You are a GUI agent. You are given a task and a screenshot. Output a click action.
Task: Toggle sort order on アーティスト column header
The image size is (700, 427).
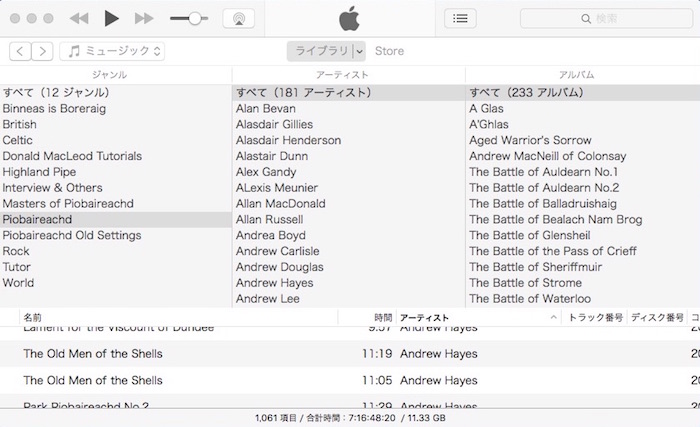[x=477, y=318]
